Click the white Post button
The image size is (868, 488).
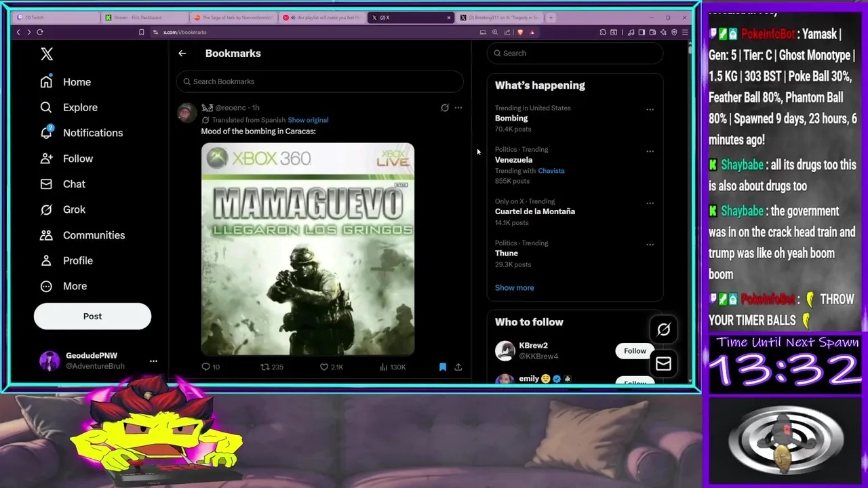coord(92,316)
